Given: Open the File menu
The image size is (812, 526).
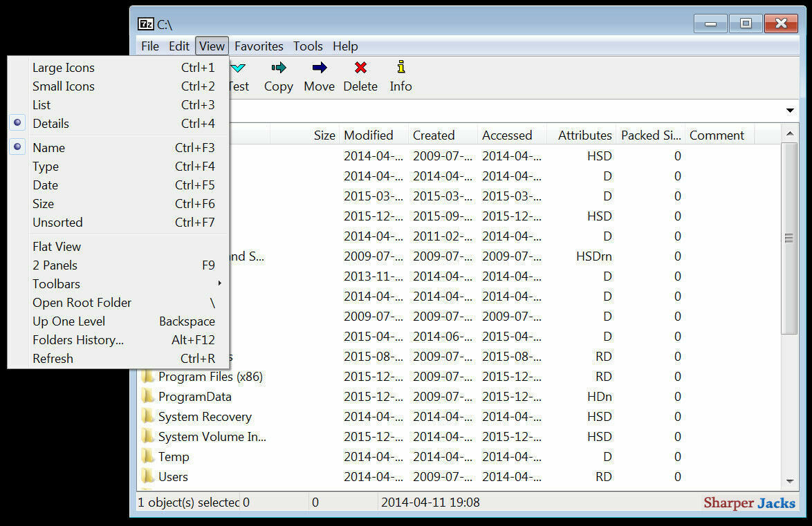Looking at the screenshot, I should tap(150, 46).
